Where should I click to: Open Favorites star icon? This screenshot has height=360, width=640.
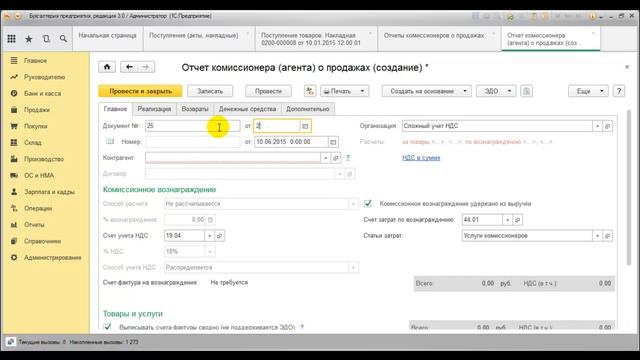pos(29,39)
